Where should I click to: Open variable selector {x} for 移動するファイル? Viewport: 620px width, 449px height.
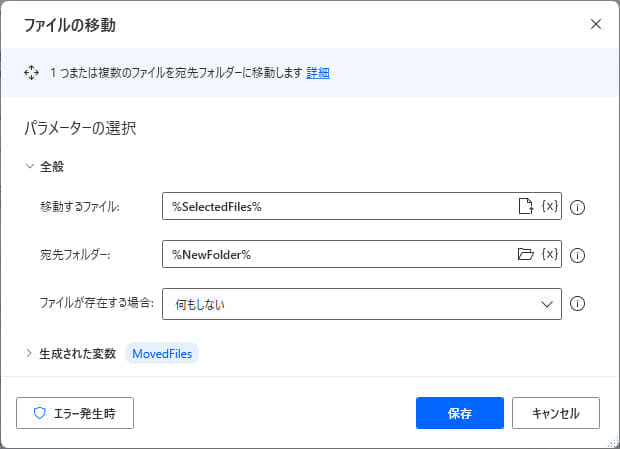550,206
